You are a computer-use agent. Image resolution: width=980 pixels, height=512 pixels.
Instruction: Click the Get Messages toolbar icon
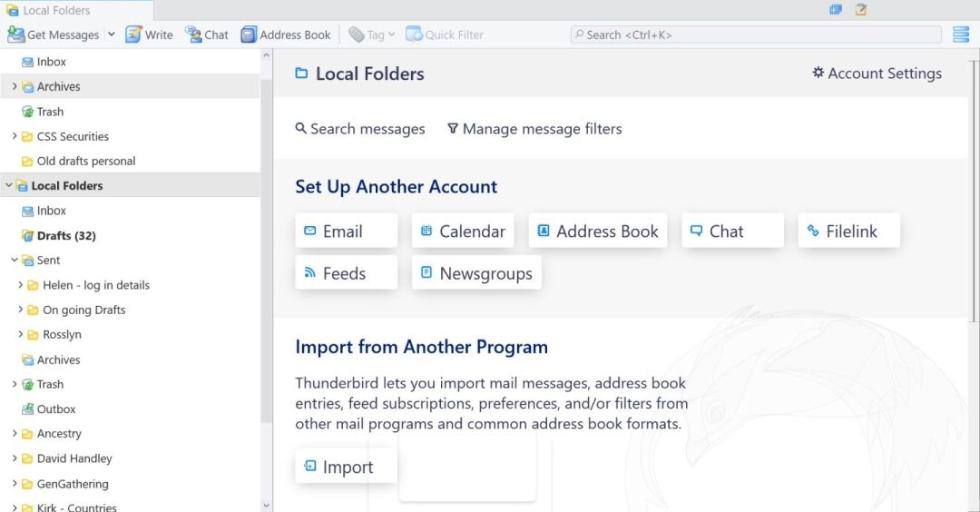(x=16, y=34)
